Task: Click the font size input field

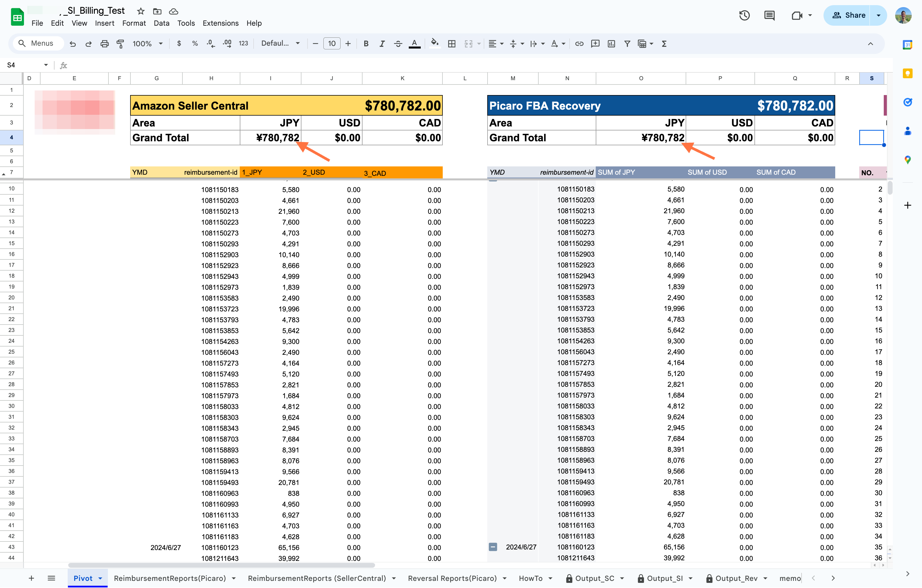Action: point(332,44)
